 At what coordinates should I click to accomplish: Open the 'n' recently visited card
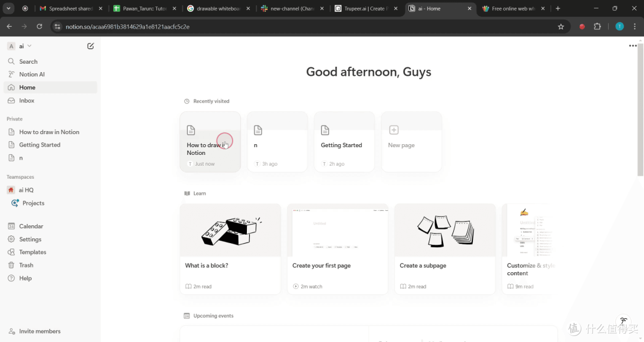(x=277, y=142)
